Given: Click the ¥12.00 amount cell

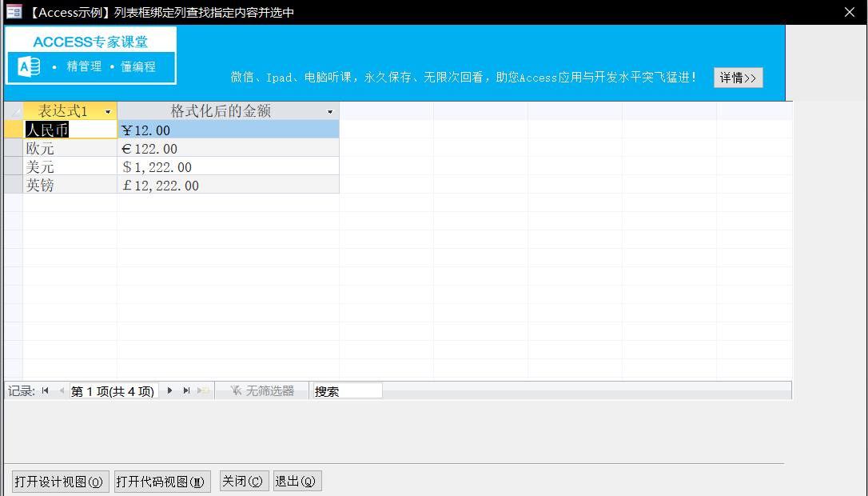Looking at the screenshot, I should tap(228, 130).
